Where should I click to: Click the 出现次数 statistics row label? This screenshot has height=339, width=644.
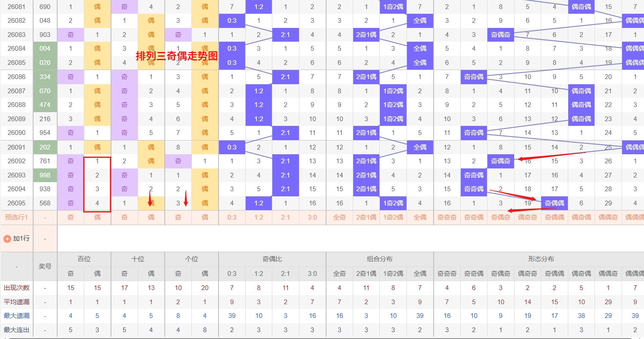click(x=16, y=288)
